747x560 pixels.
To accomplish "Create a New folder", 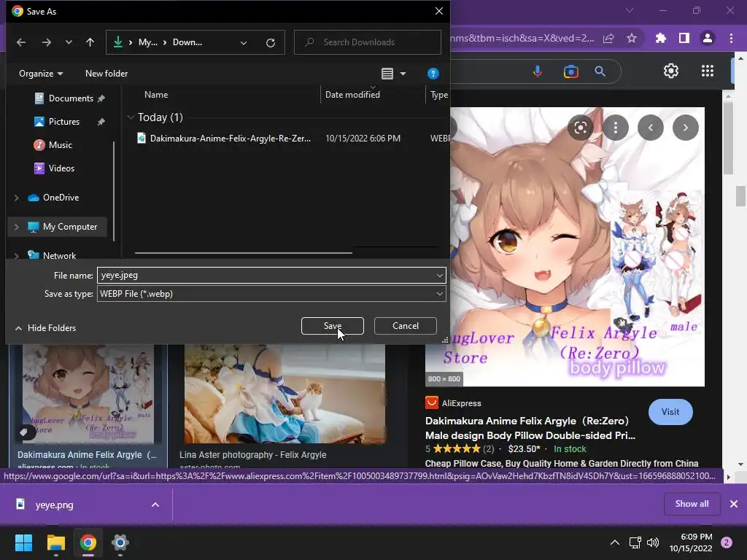I will (107, 74).
